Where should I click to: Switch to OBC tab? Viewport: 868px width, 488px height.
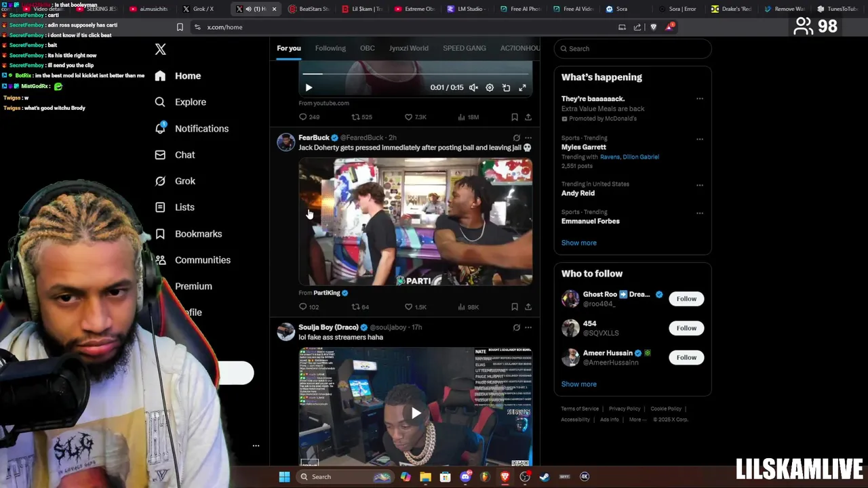367,48
